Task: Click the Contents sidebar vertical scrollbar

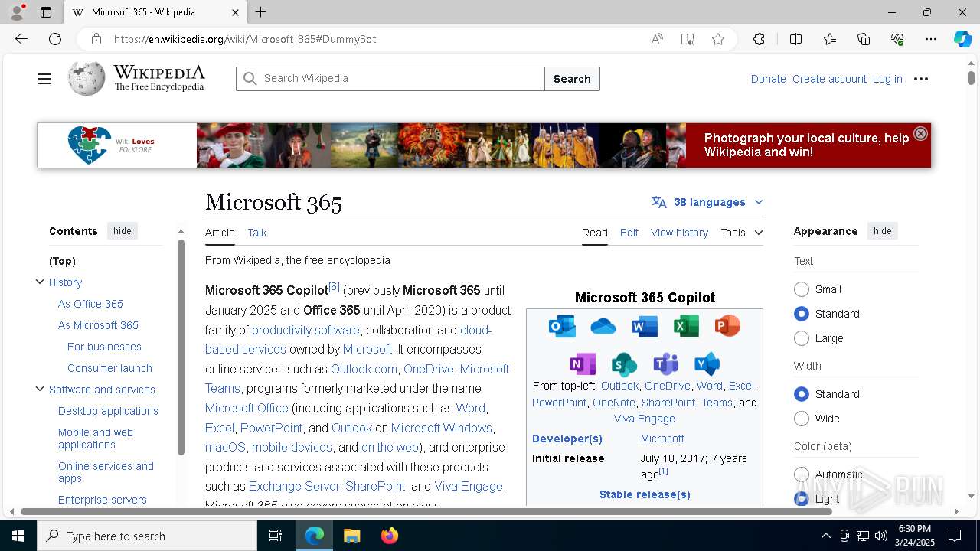Action: click(x=181, y=347)
